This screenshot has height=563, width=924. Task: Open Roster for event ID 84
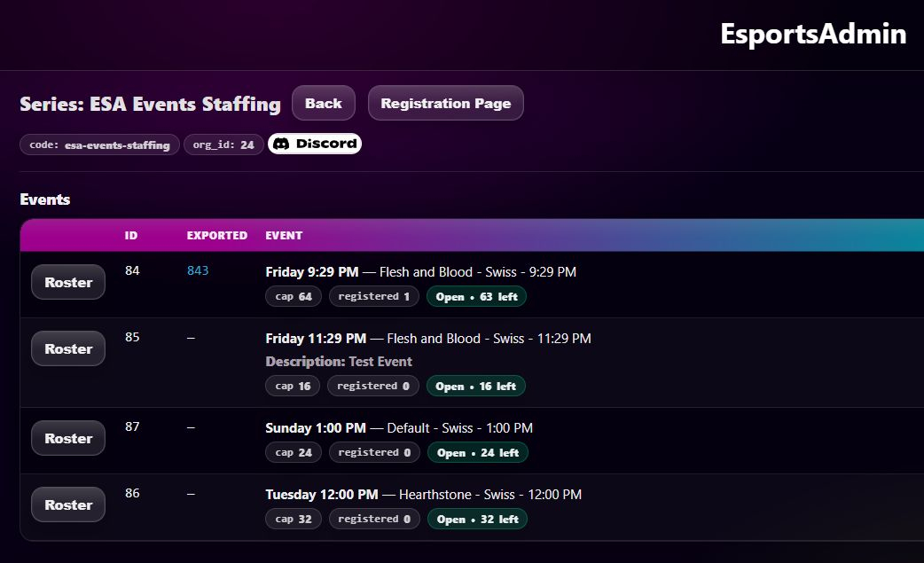pos(68,283)
